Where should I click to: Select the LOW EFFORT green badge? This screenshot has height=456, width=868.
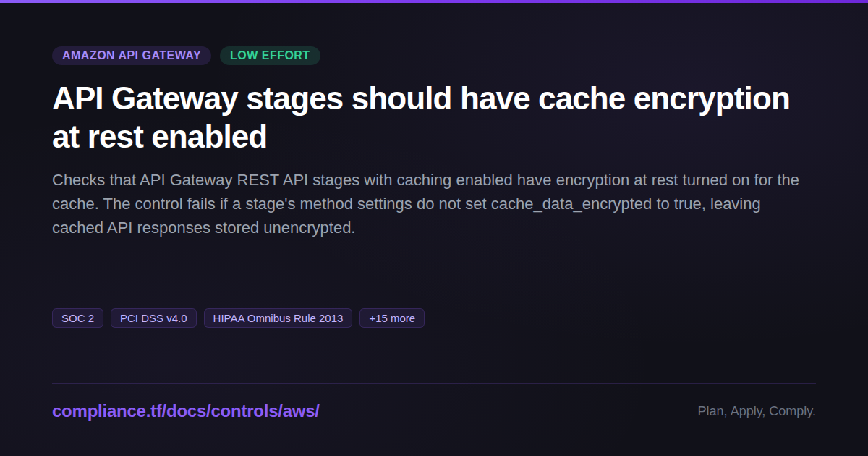(x=270, y=56)
